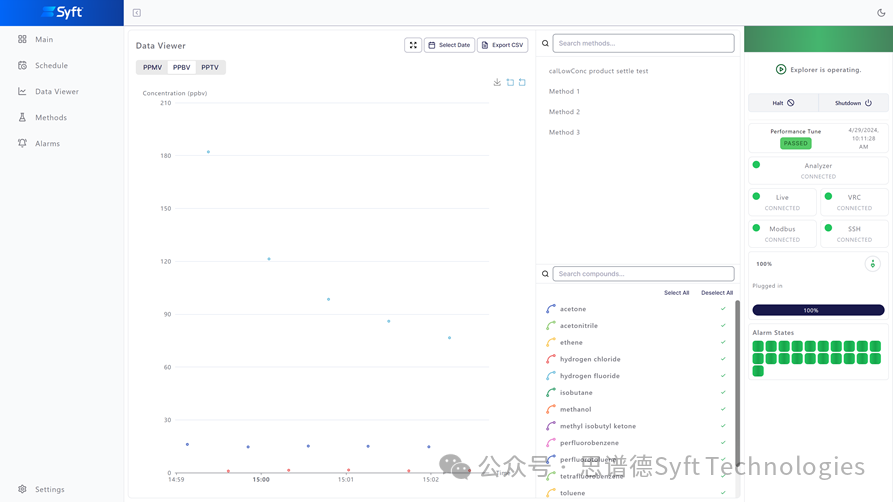
Task: Toggle hydrogen chloride checkmark
Action: 723,359
